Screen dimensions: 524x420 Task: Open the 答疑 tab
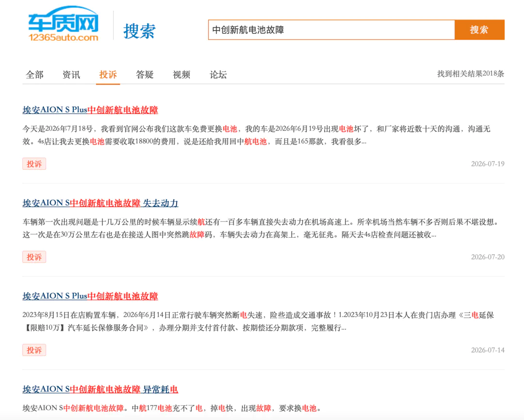pos(145,75)
